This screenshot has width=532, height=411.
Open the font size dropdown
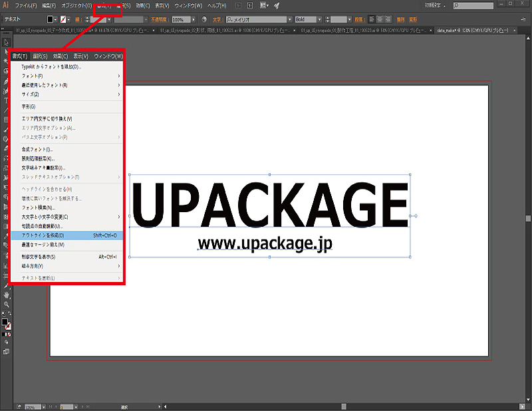click(x=350, y=19)
